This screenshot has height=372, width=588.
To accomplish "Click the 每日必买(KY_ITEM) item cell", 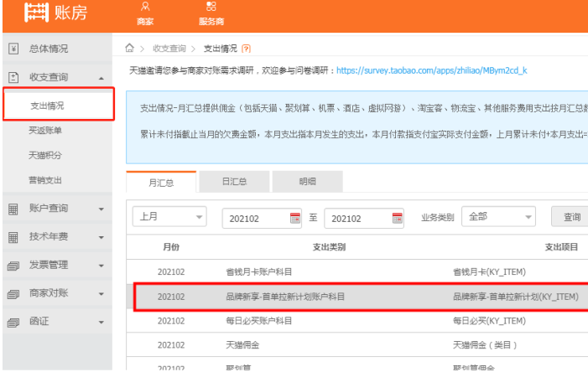I will (489, 321).
